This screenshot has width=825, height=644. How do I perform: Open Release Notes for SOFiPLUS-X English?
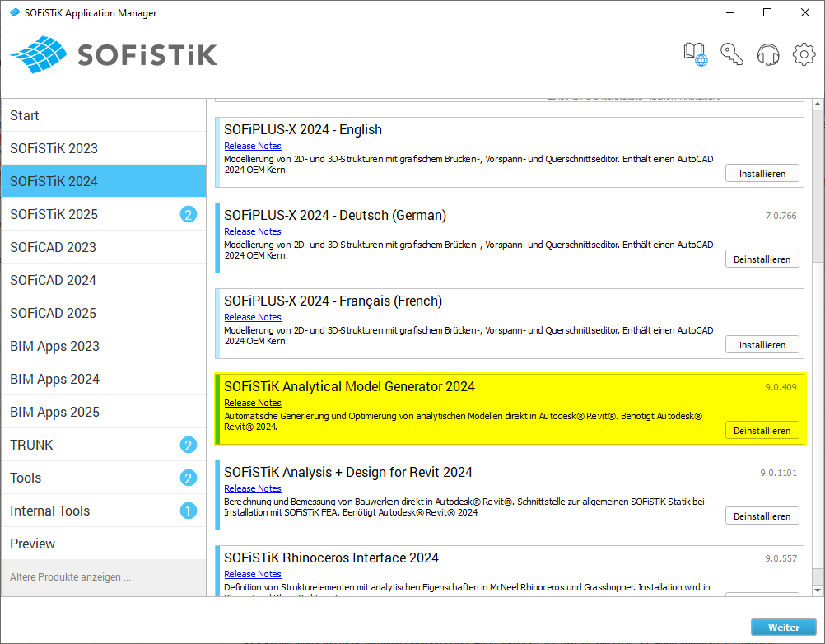[x=253, y=146]
